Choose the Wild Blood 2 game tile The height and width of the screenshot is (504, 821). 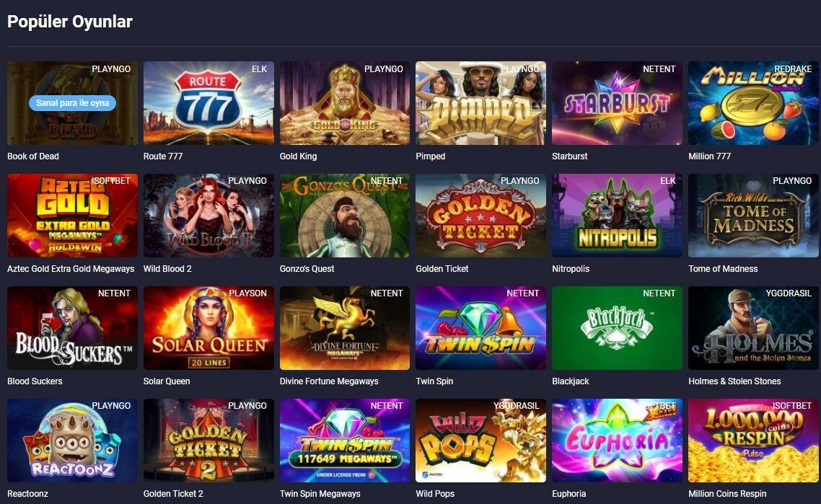click(208, 216)
